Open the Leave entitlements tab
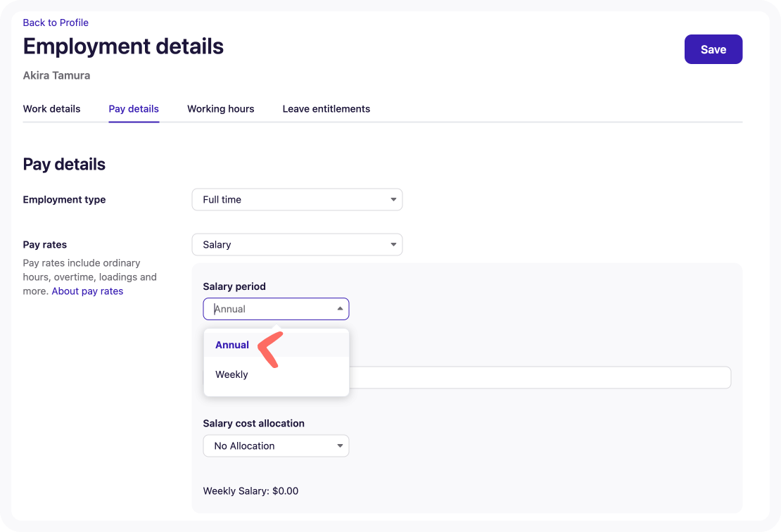Screen dimensions: 781x532 click(x=326, y=109)
